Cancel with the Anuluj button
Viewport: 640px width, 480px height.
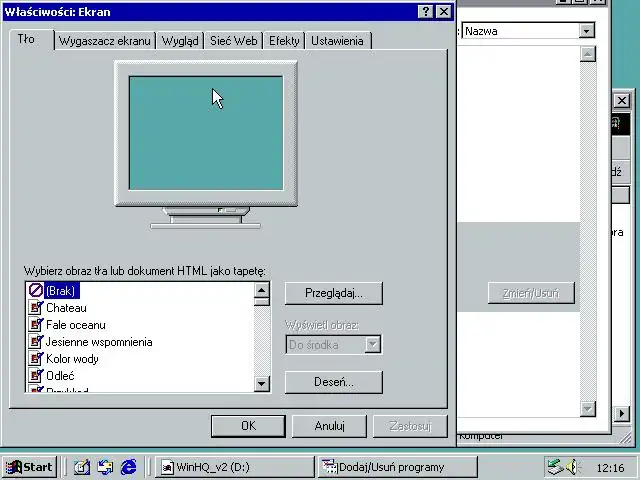click(329, 426)
